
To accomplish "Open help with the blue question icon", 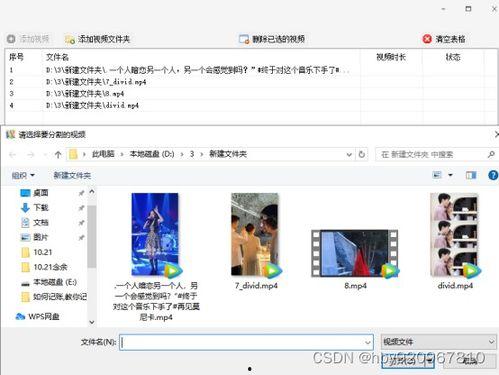I will tap(493, 175).
